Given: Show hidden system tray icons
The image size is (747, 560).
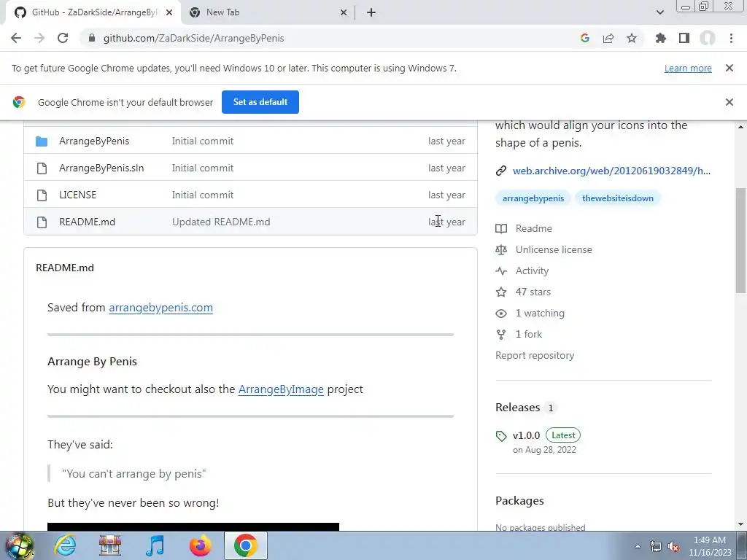Looking at the screenshot, I should [638, 546].
